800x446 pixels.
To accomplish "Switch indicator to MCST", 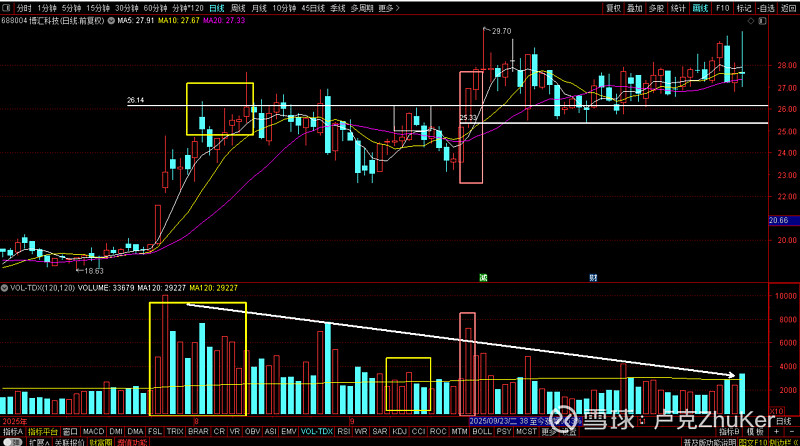I will pyautogui.click(x=526, y=432).
